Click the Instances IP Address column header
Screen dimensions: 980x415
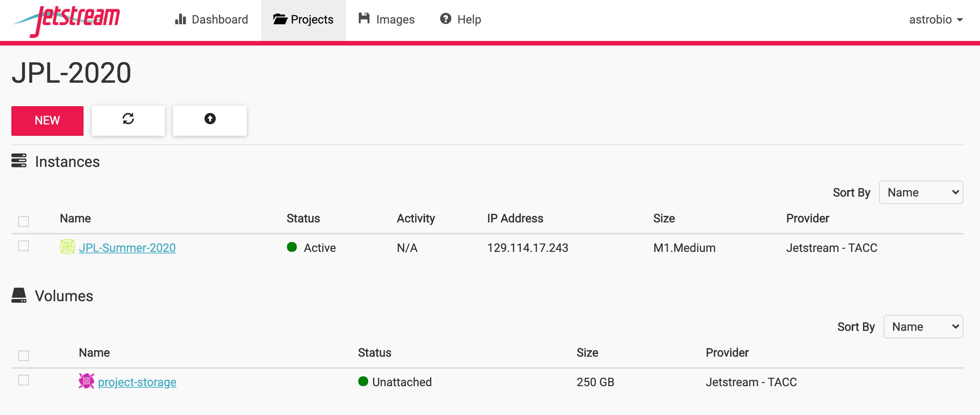coord(515,219)
